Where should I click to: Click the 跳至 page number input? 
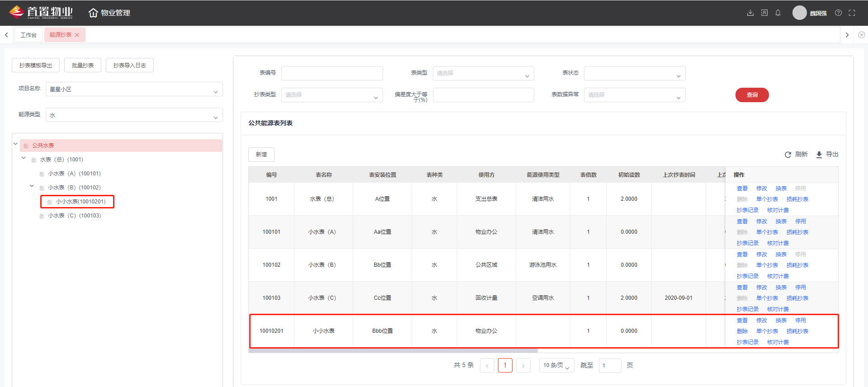[610, 365]
